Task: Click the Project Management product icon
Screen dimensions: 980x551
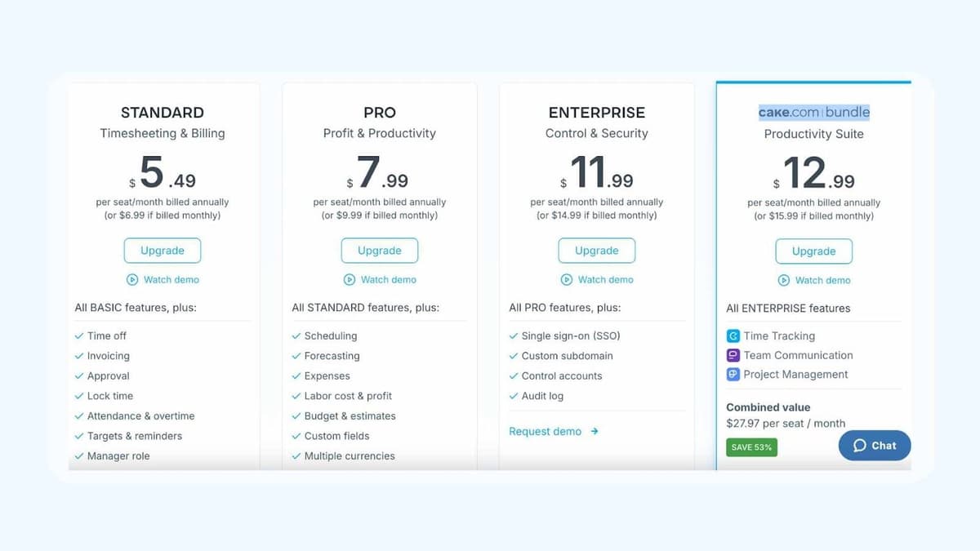Action: [x=733, y=375]
